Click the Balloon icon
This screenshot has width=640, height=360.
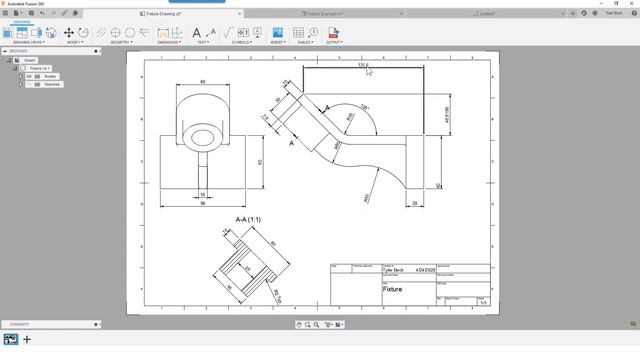[x=313, y=33]
